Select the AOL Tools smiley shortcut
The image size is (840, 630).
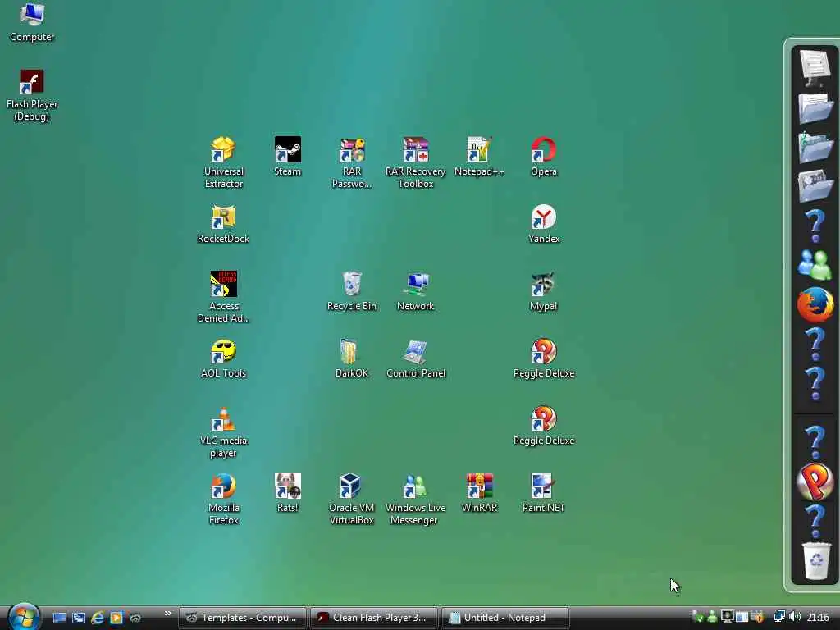[x=223, y=358]
